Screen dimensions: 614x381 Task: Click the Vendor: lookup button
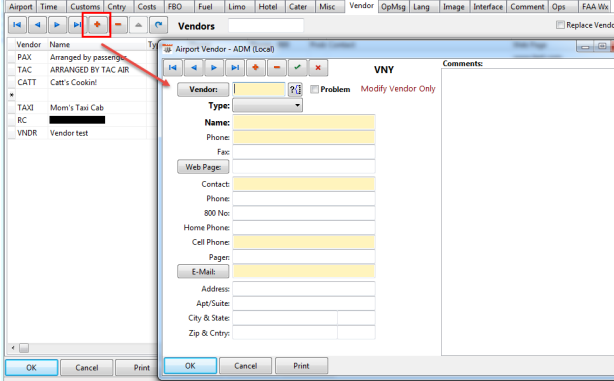[203, 89]
